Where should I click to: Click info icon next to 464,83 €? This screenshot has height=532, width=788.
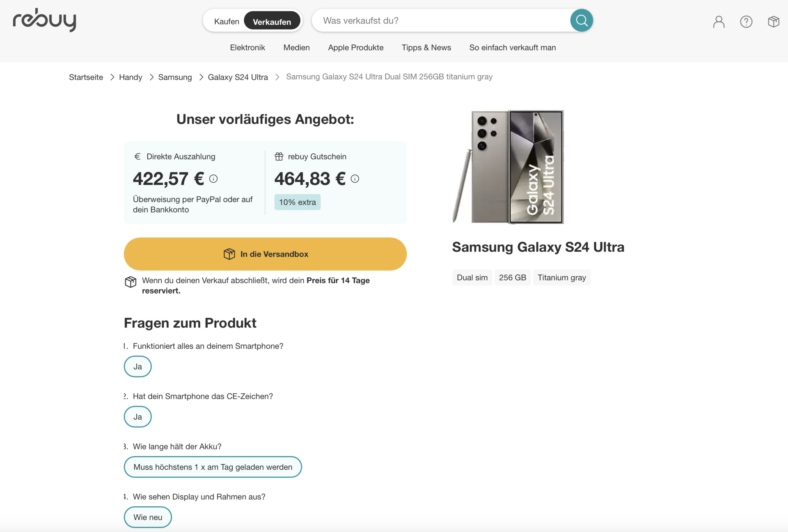pyautogui.click(x=355, y=179)
